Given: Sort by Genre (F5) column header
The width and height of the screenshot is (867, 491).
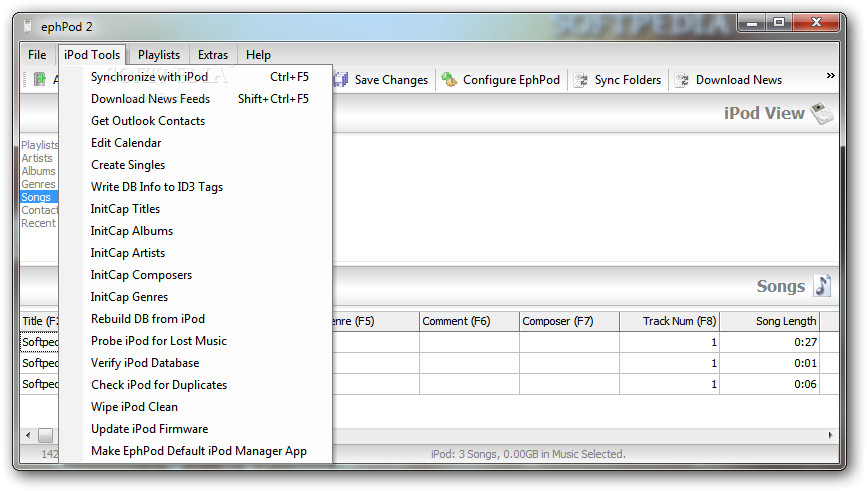Looking at the screenshot, I should tap(375, 321).
